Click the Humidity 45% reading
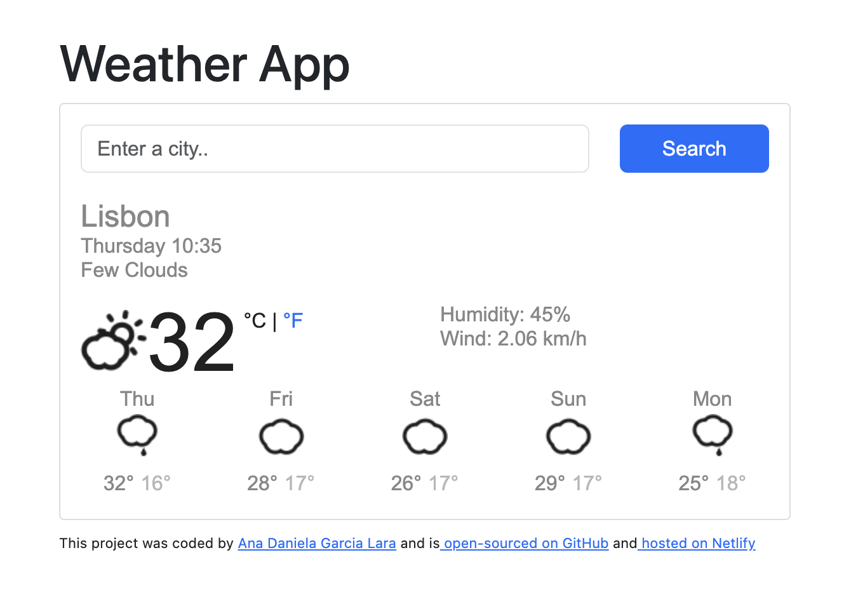This screenshot has height=616, width=851. click(505, 314)
